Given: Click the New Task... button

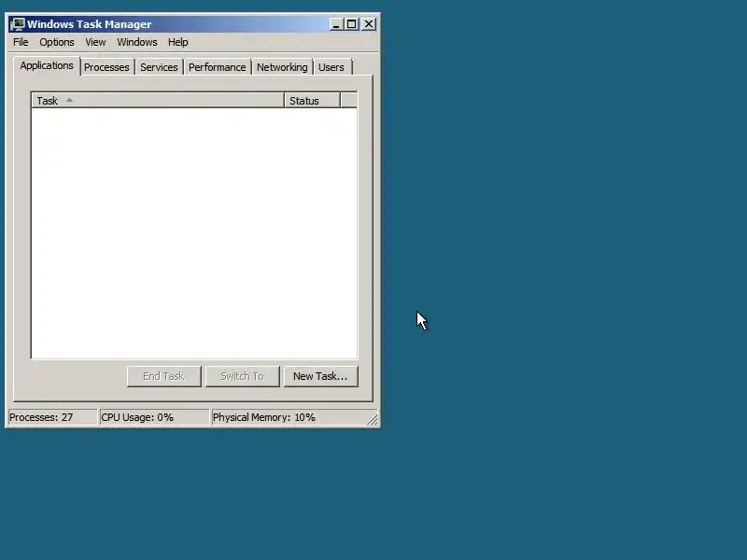Looking at the screenshot, I should pyautogui.click(x=320, y=376).
